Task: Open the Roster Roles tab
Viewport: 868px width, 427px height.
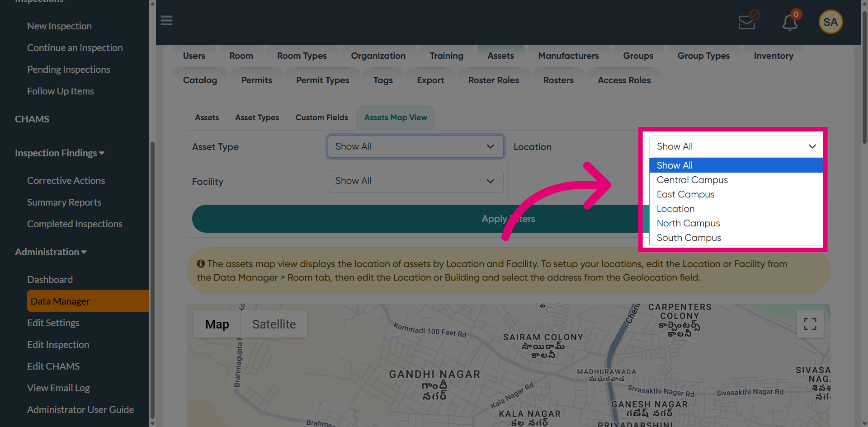Action: [x=494, y=80]
